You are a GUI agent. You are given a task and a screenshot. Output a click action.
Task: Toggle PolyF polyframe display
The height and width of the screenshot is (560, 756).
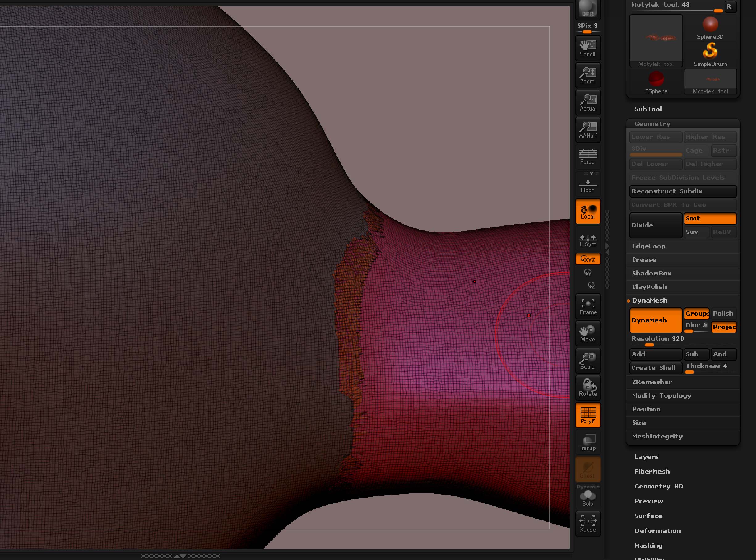tap(588, 415)
